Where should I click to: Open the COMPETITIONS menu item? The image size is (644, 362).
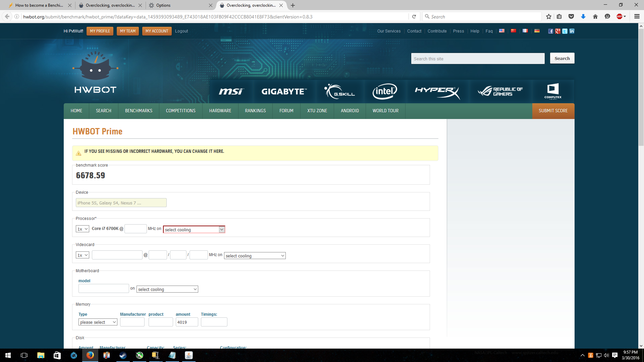(181, 111)
